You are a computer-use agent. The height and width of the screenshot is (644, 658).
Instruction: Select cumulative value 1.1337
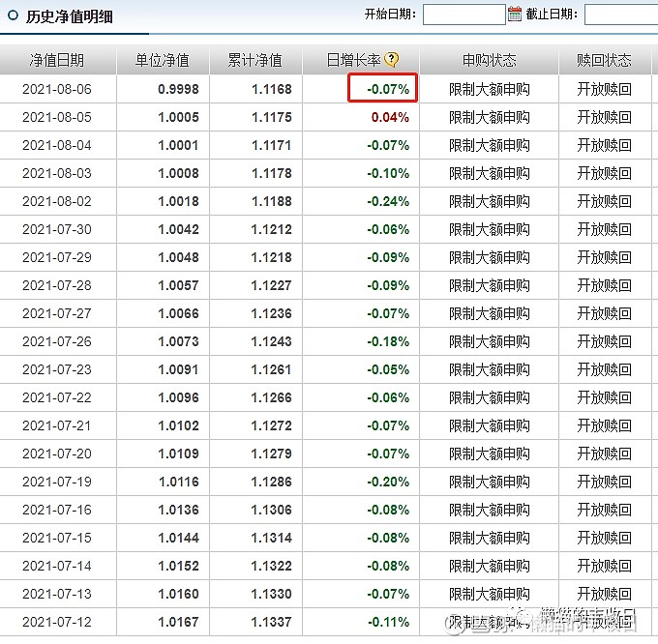tap(272, 622)
